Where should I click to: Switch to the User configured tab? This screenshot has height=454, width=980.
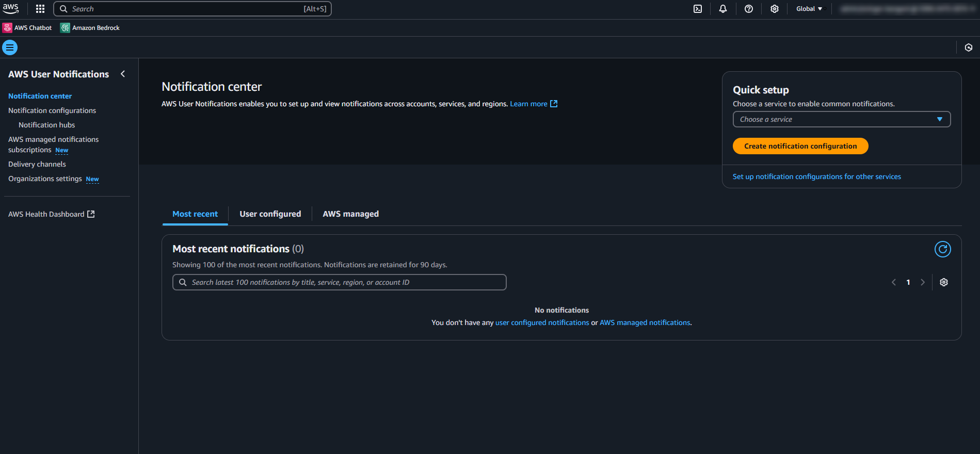click(x=270, y=214)
